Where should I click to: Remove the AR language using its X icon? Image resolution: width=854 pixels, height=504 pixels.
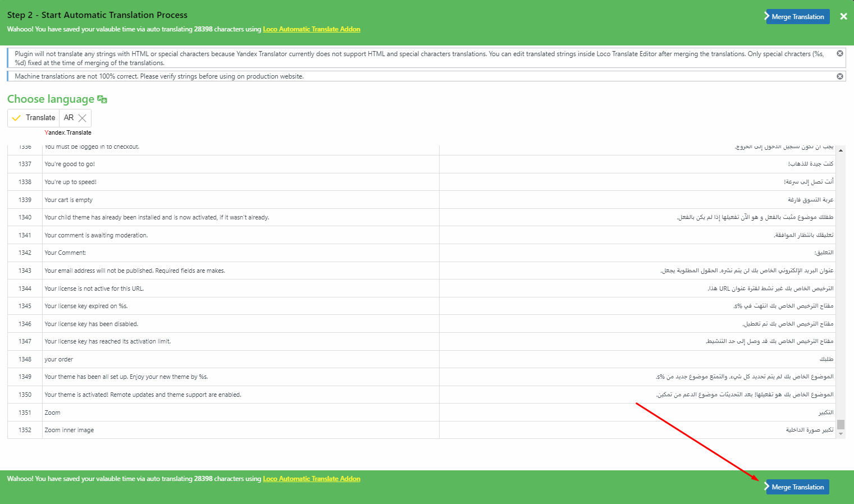pos(83,118)
